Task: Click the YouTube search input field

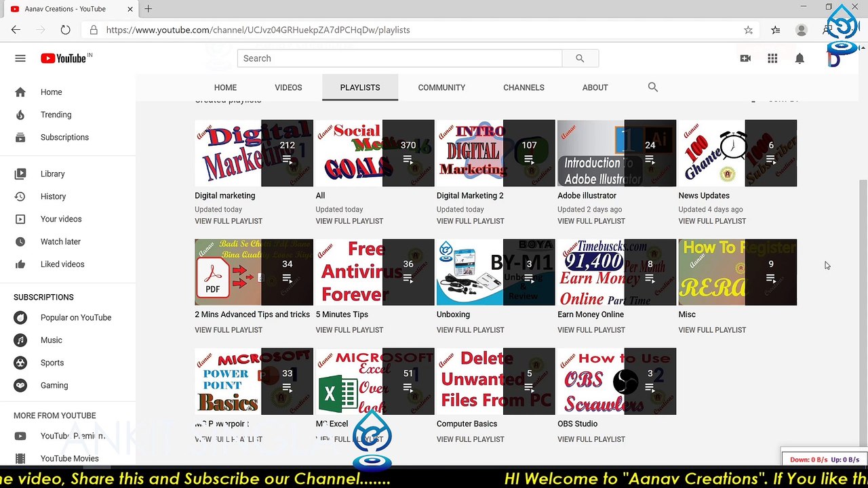Action: click(400, 58)
